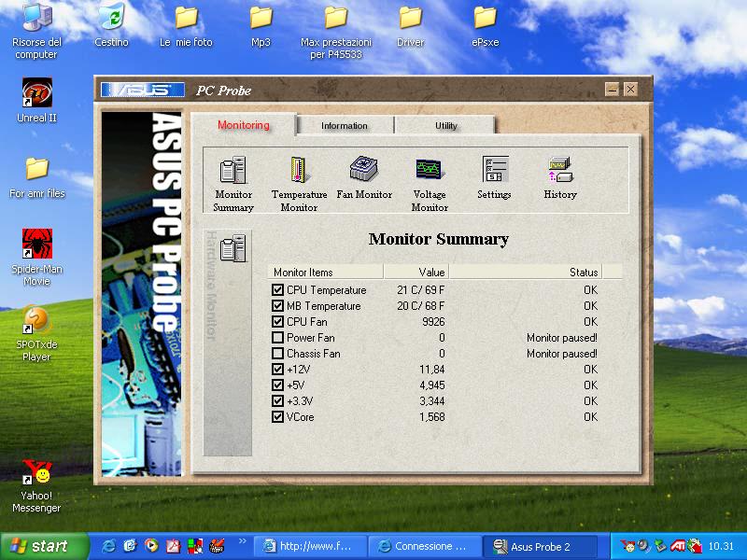Open the ePsxe folder
This screenshot has width=747, height=560.
[x=485, y=18]
